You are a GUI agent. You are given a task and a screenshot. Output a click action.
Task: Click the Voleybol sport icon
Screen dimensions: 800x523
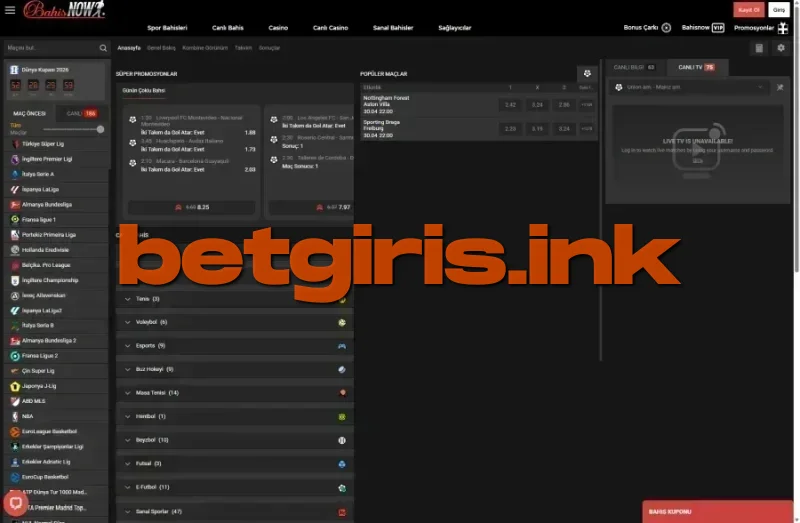(342, 322)
